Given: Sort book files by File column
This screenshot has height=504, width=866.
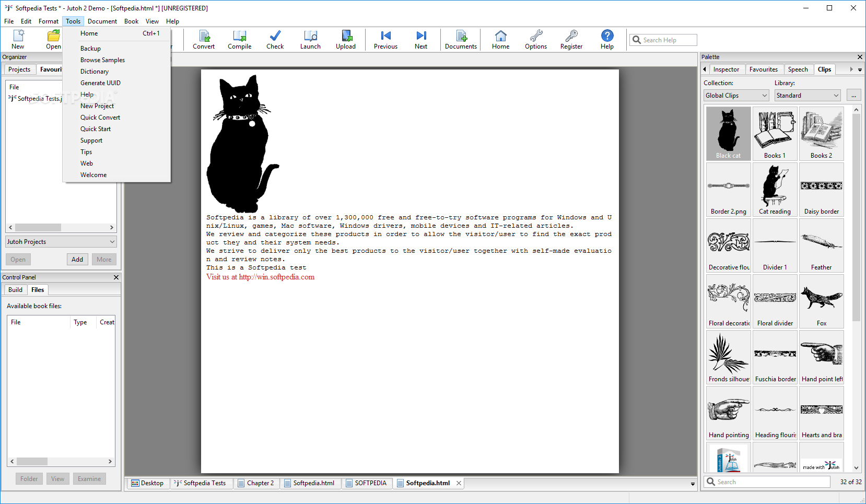Looking at the screenshot, I should (39, 322).
